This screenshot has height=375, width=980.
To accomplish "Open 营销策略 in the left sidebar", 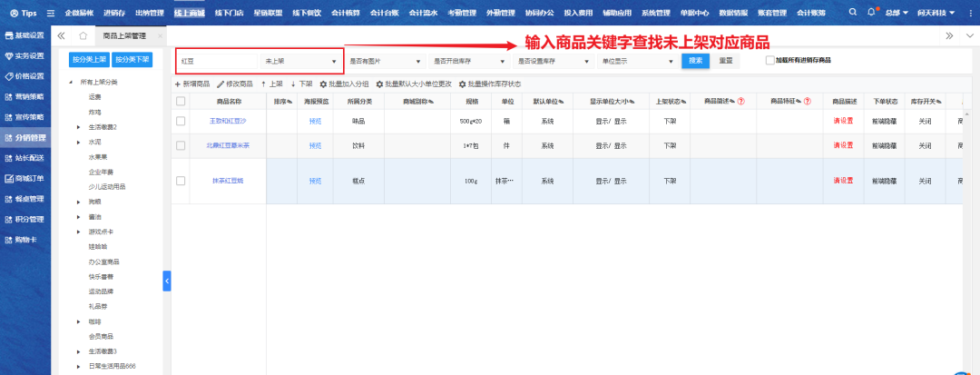I will coord(24,95).
